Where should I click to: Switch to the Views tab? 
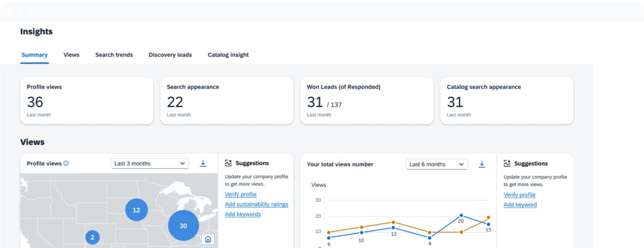71,55
